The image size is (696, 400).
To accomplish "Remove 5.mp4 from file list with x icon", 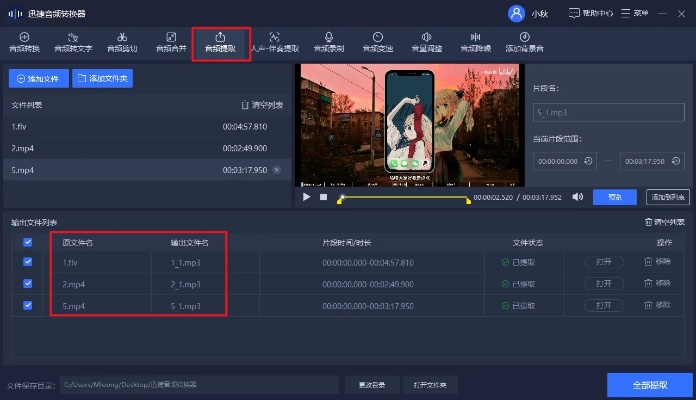I will (x=277, y=170).
